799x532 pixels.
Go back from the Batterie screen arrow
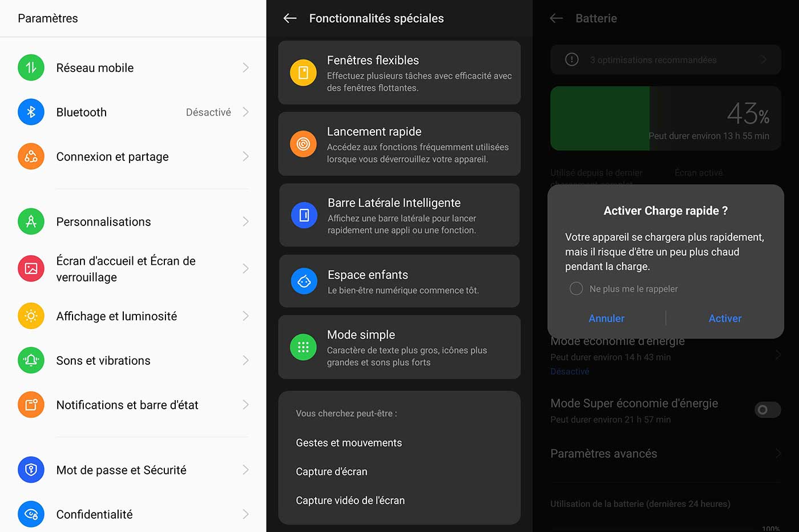coord(556,18)
